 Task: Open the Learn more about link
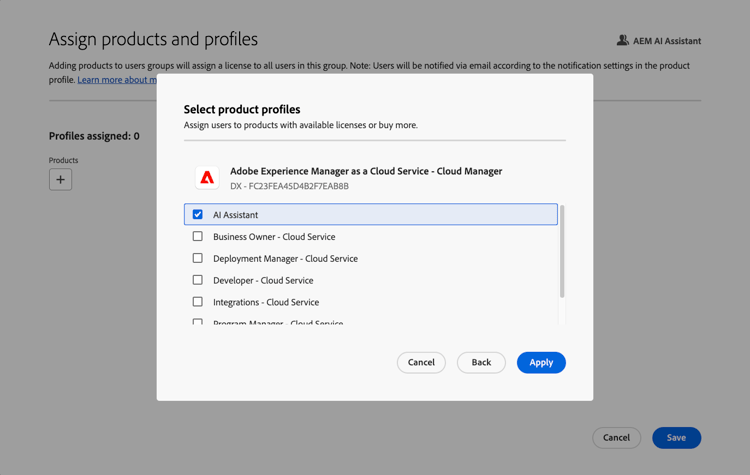coord(116,80)
